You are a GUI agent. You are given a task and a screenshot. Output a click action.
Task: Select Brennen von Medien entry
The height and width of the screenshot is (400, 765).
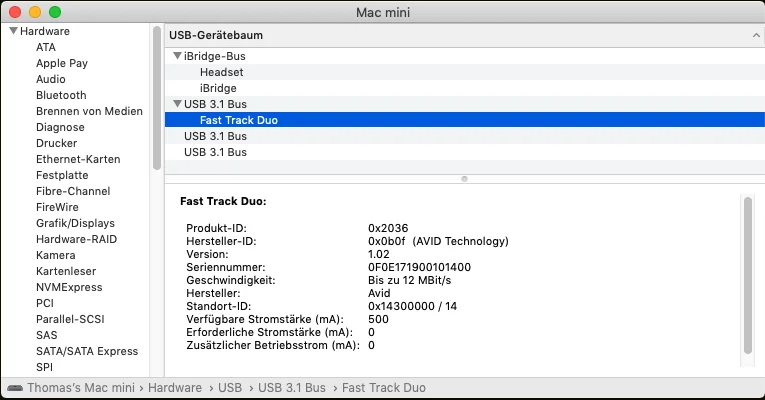pyautogui.click(x=89, y=111)
